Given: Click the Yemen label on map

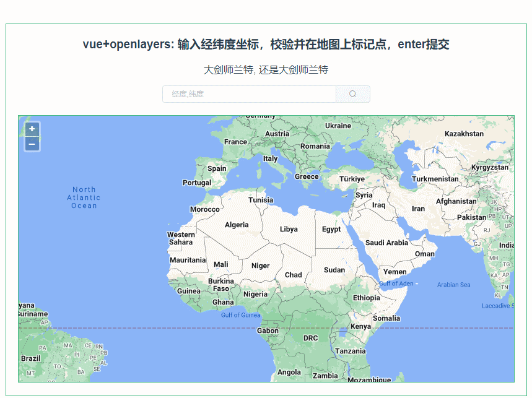Looking at the screenshot, I should click(395, 272).
